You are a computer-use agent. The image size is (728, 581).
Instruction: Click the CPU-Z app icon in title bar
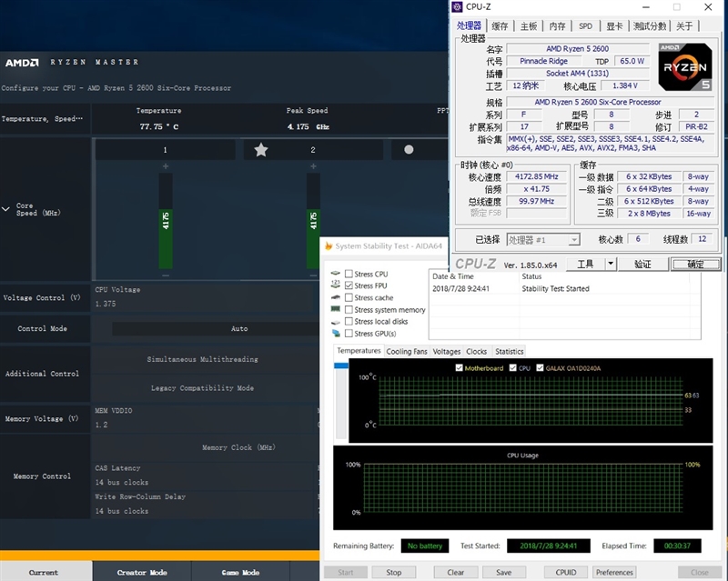458,6
